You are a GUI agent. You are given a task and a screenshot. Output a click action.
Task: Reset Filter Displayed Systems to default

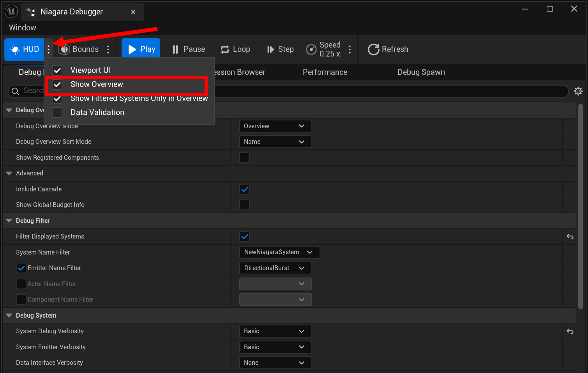[570, 237]
